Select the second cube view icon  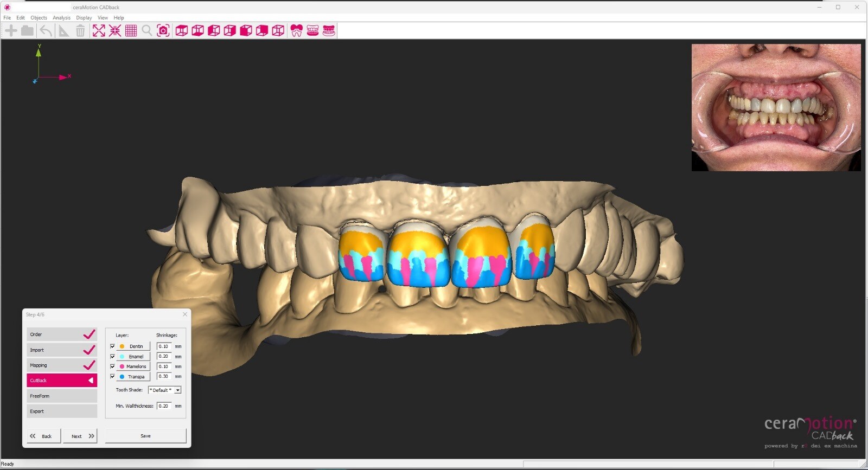click(198, 31)
